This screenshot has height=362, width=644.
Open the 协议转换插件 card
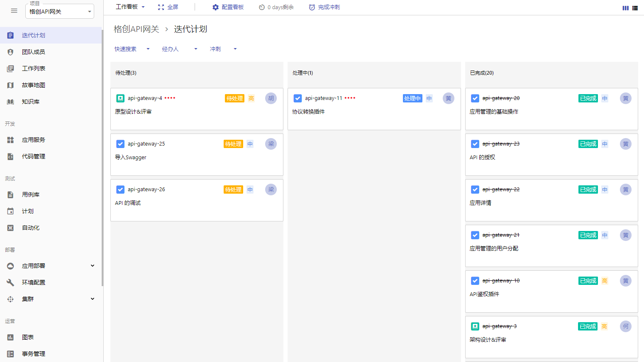308,112
